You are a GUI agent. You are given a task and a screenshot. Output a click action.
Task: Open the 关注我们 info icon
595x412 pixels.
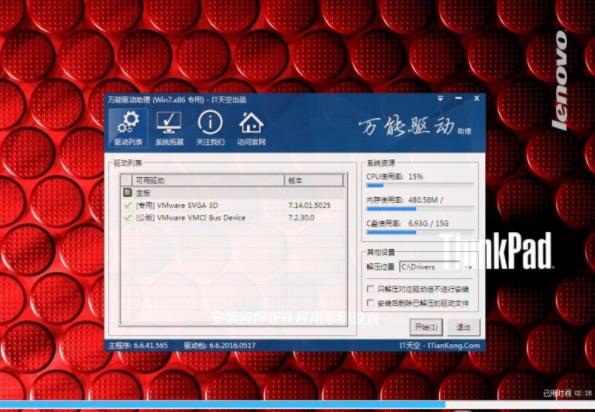point(210,128)
